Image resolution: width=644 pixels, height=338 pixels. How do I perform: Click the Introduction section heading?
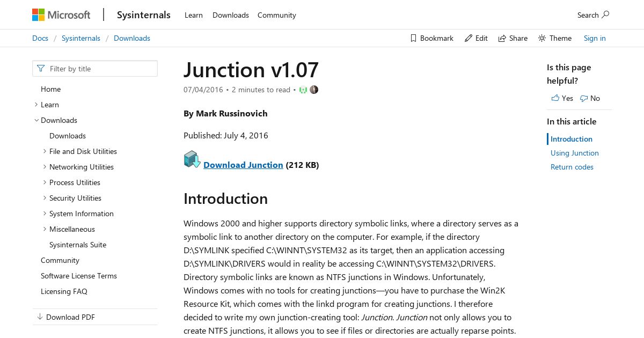coord(225,199)
